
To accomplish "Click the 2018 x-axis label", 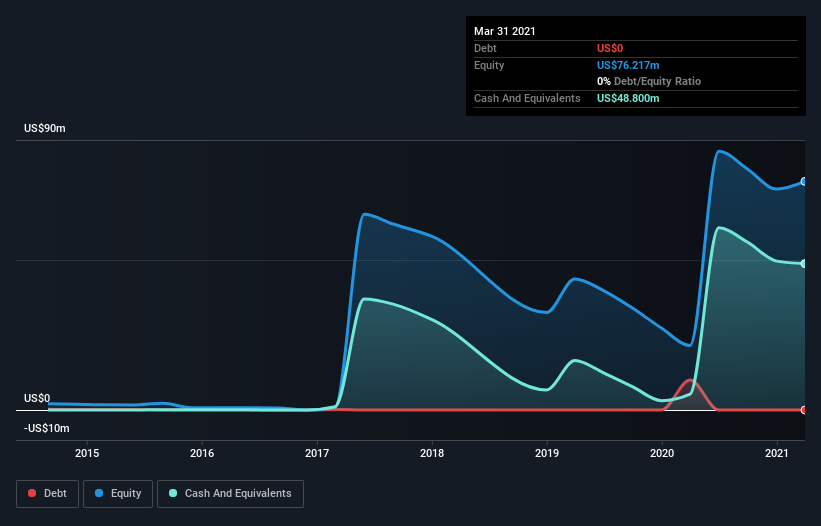I will click(432, 453).
